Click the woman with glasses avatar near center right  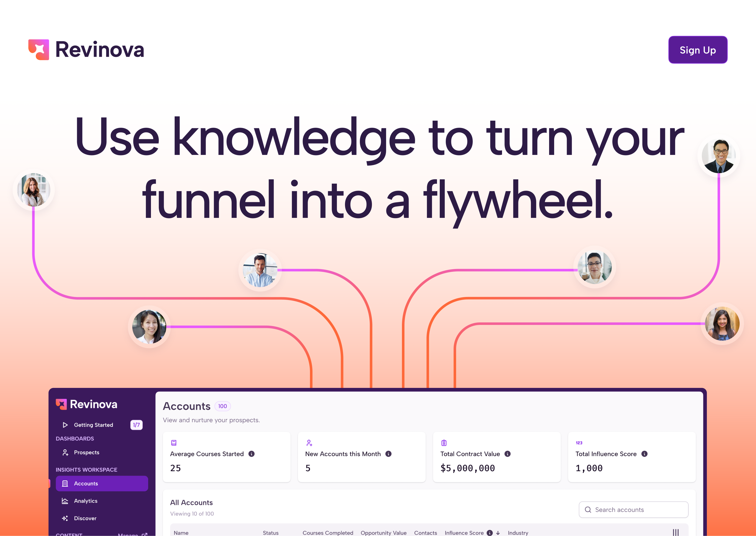(594, 267)
